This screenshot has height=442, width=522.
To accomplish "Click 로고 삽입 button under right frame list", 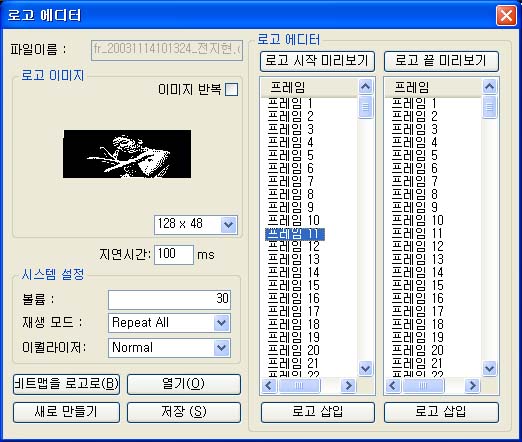I will click(441, 412).
